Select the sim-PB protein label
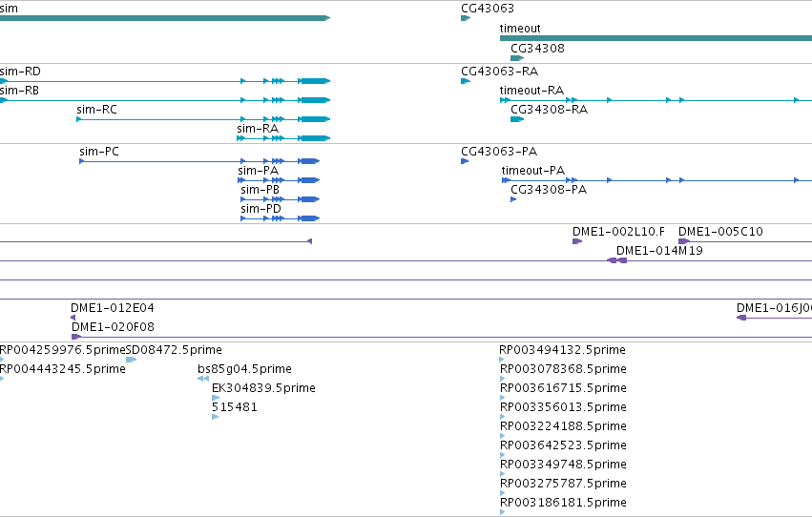Viewport: 812px width, 517px height. pos(260,190)
